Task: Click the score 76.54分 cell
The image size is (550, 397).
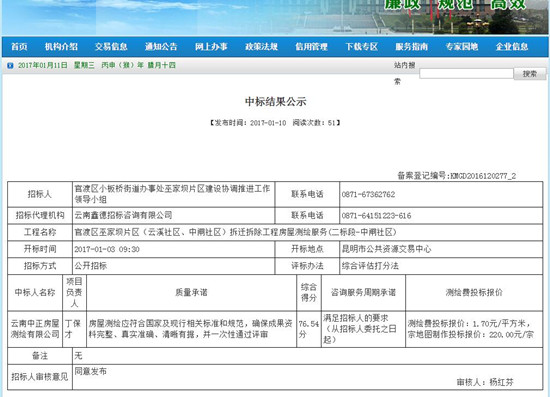Action: [309, 329]
